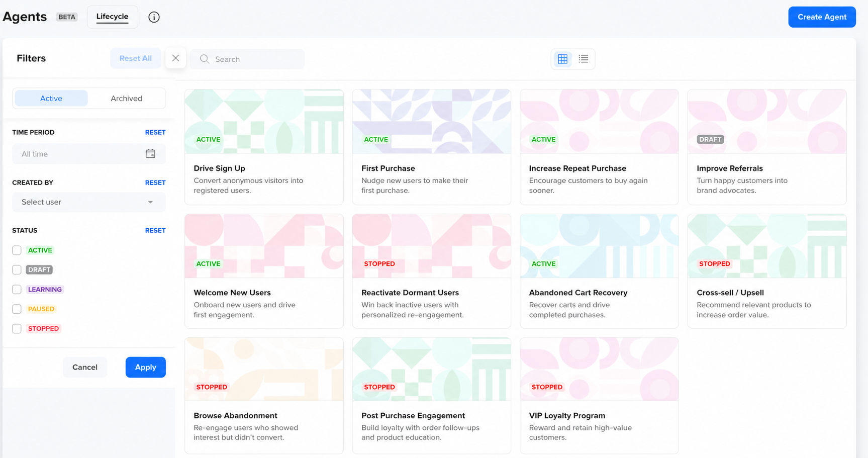Tick the STOPPED status checkbox
Viewport: 868px width, 458px height.
point(17,329)
